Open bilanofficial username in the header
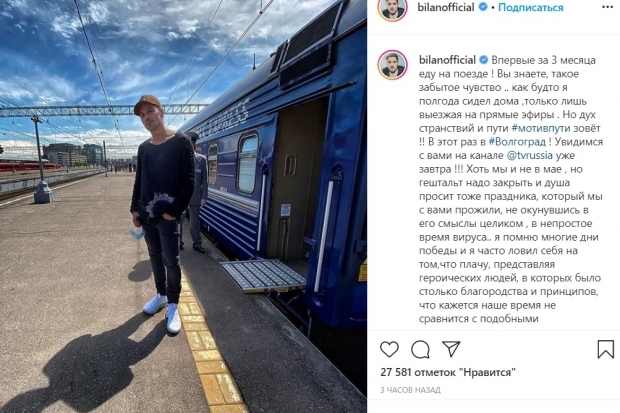 (446, 7)
